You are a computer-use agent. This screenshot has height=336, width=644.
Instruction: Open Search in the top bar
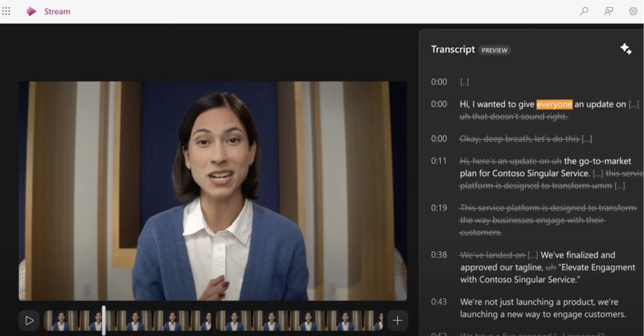[x=584, y=11]
